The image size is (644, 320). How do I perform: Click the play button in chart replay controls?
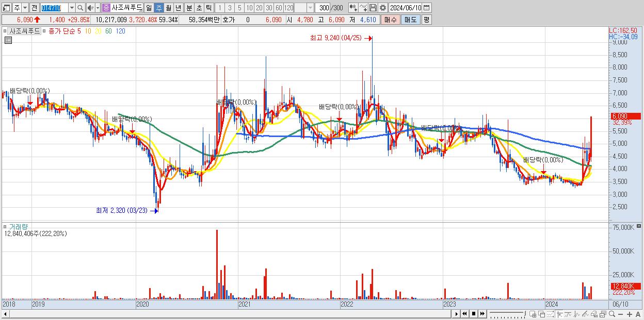point(456,314)
